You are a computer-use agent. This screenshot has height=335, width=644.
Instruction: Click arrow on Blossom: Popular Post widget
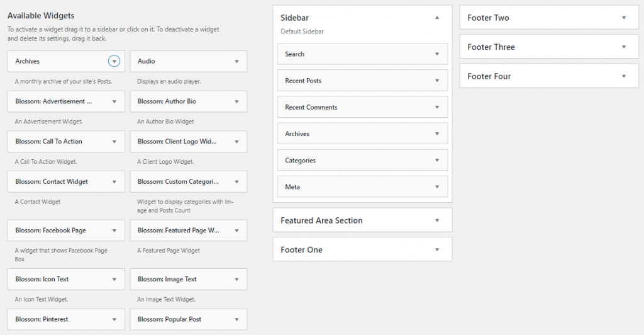point(236,319)
